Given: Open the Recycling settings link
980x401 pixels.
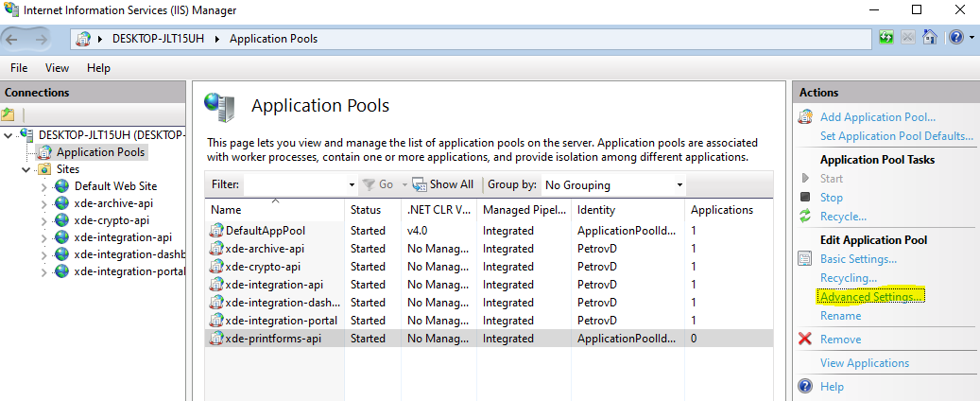Looking at the screenshot, I should [848, 277].
